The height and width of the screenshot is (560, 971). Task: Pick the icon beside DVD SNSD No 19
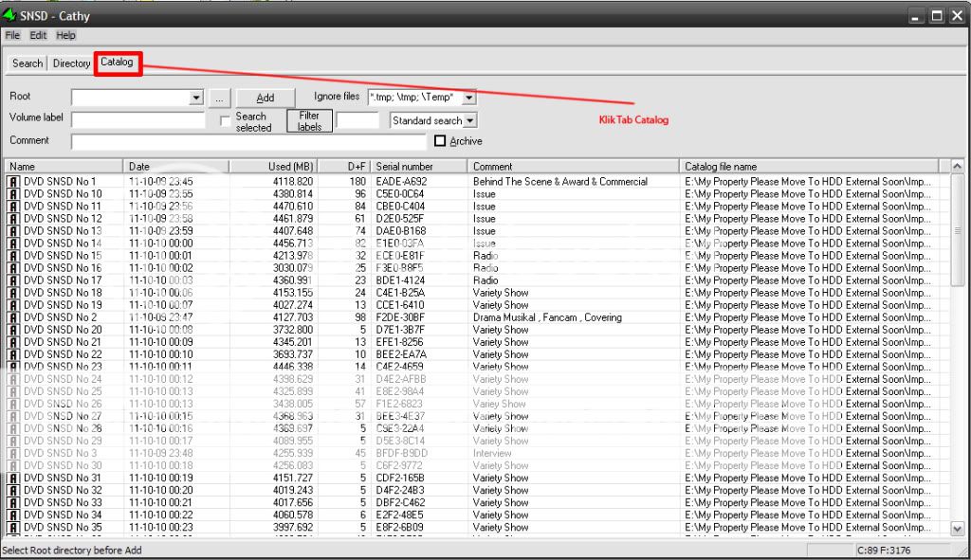click(13, 306)
